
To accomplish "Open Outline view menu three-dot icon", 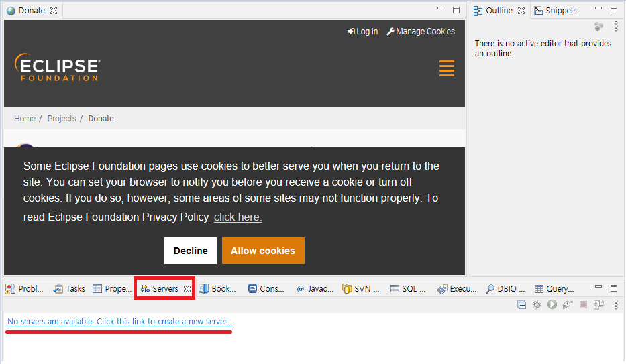I will click(x=616, y=26).
